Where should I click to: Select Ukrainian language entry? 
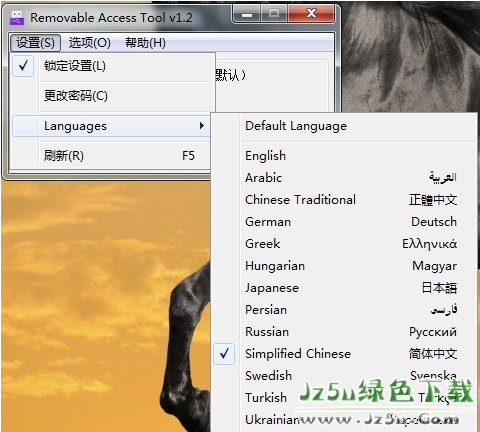(x=345, y=420)
